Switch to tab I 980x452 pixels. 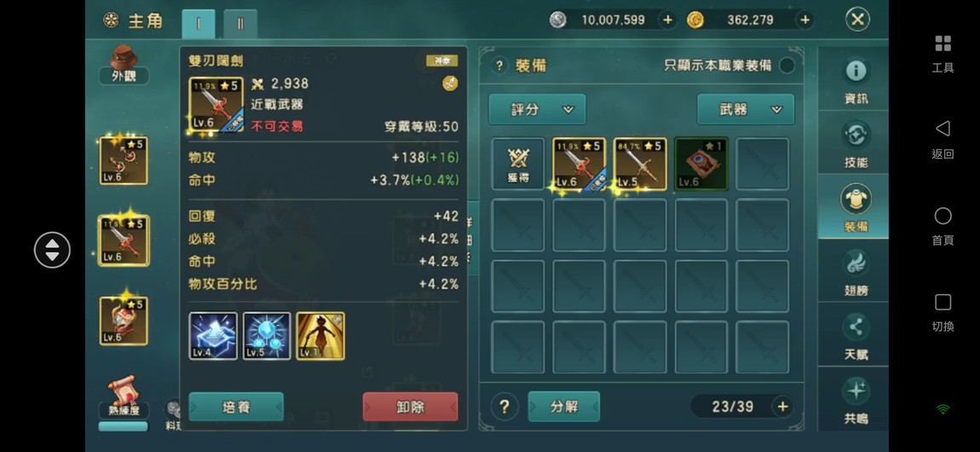point(198,25)
